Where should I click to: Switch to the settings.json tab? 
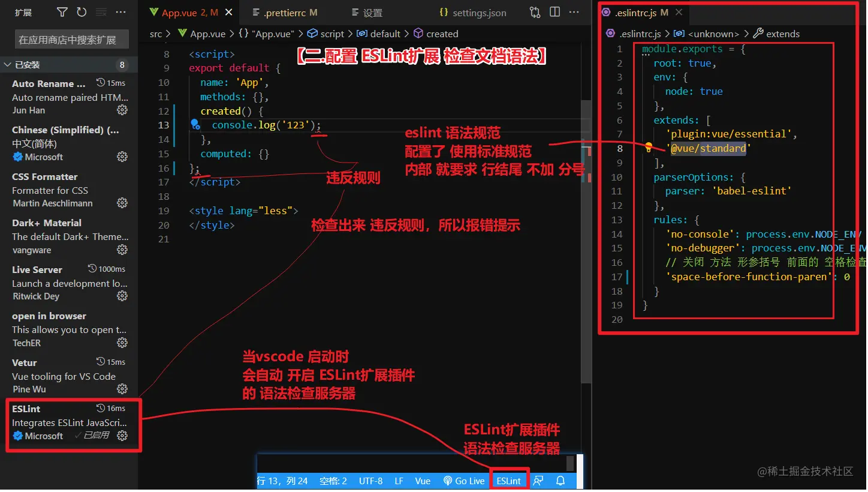[479, 13]
